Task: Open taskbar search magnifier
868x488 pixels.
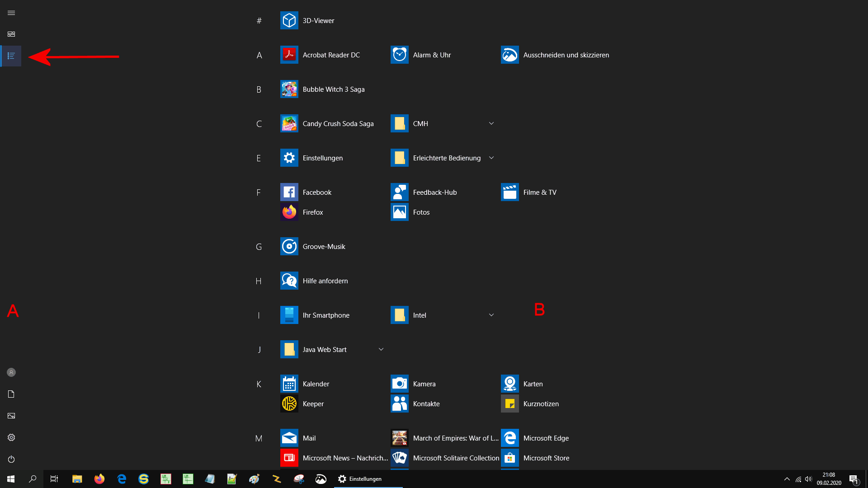Action: point(33,479)
